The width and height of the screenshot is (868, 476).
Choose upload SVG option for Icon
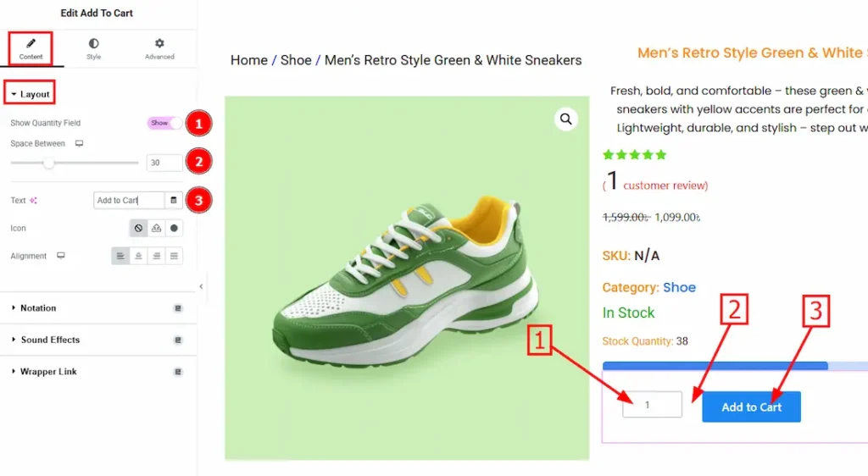coord(156,228)
